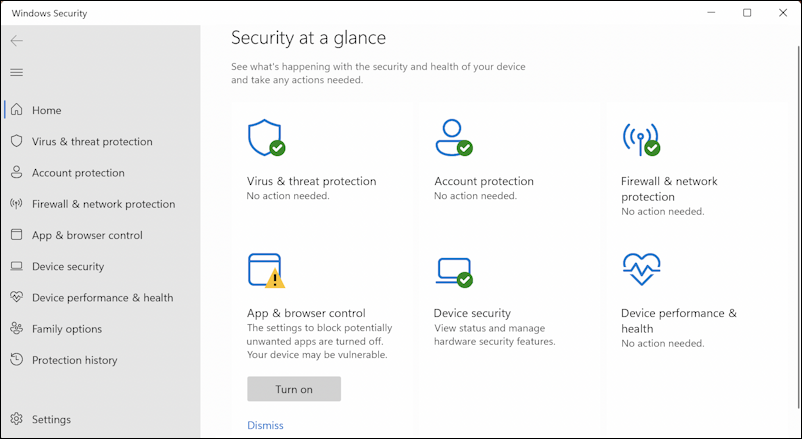
Task: Select Firewall & network protection sidebar item
Action: [103, 204]
